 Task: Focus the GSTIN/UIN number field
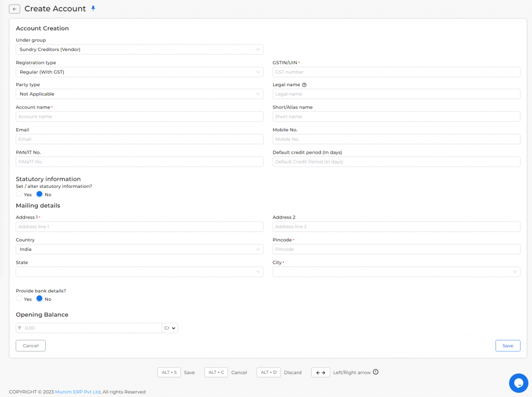click(396, 72)
